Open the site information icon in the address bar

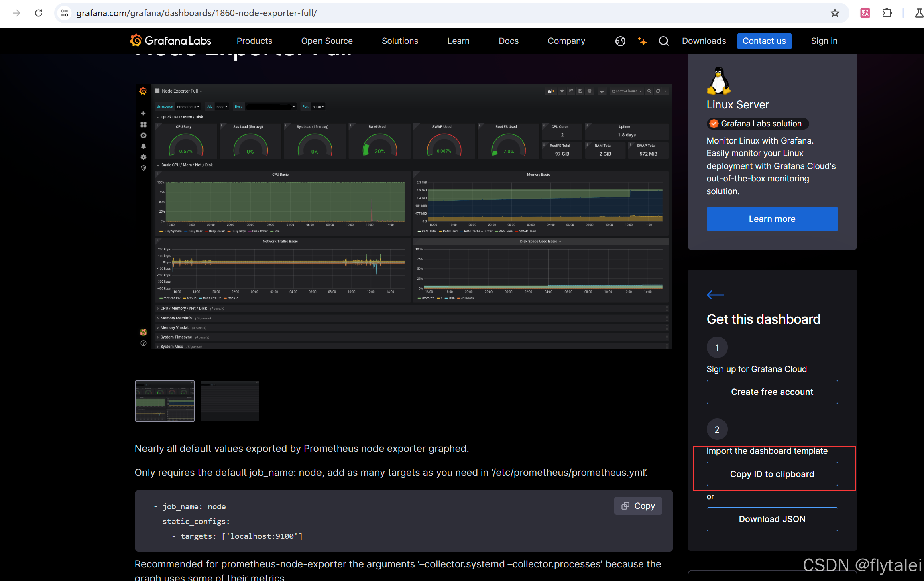[64, 13]
